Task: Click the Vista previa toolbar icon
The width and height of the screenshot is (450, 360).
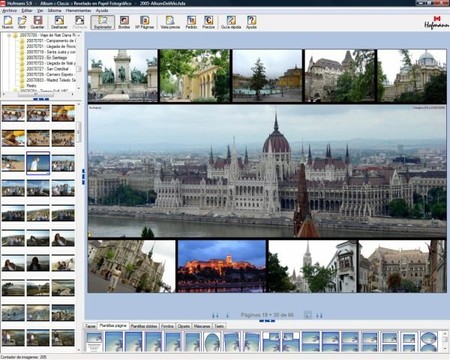Action: [x=170, y=22]
